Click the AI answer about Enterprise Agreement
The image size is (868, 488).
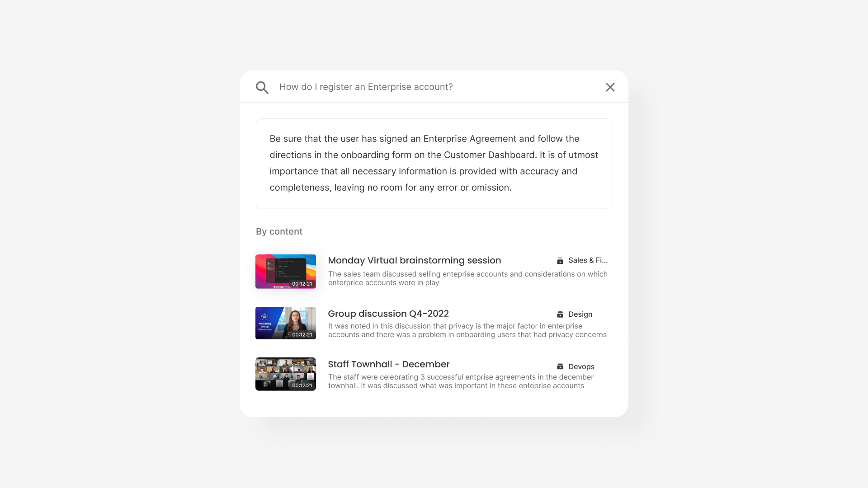pyautogui.click(x=434, y=164)
